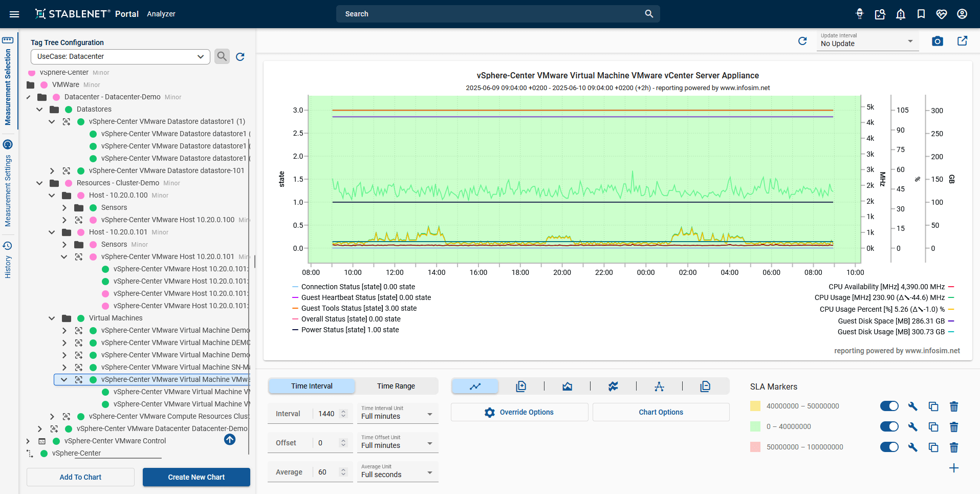
Task: Select the area chart view icon
Action: coord(567,386)
